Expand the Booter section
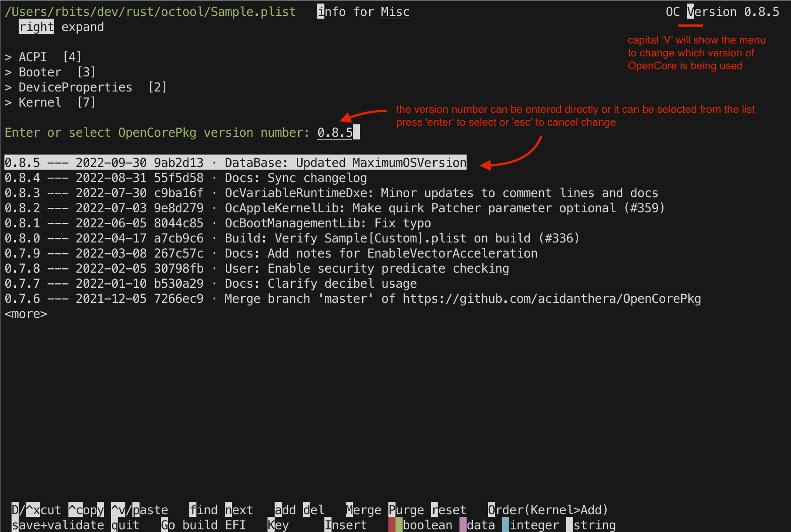Viewport: 791px width, 532px height. tap(40, 71)
